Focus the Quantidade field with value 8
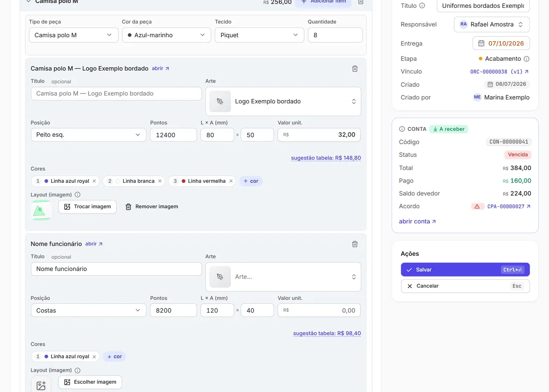Image resolution: width=549 pixels, height=392 pixels. click(335, 35)
